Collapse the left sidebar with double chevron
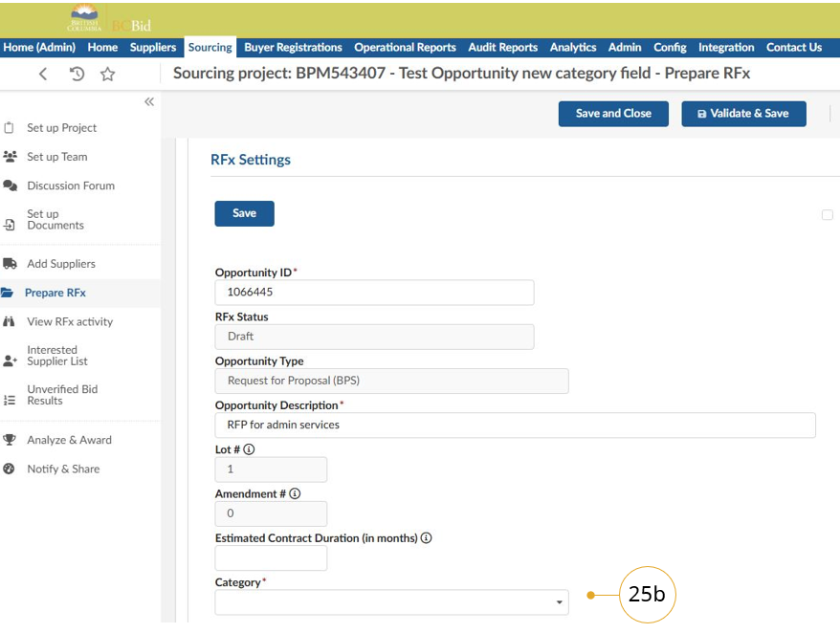The image size is (840, 633). tap(149, 101)
